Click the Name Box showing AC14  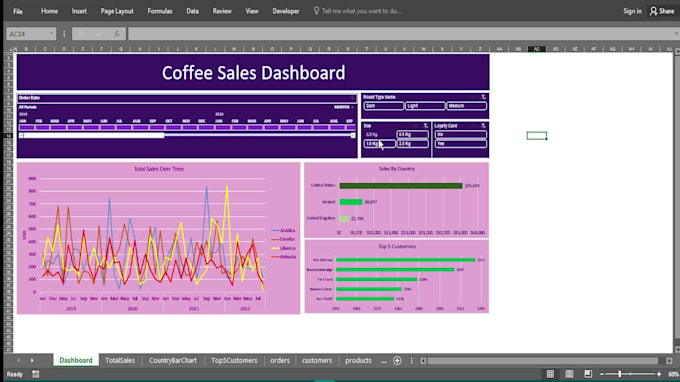(x=27, y=34)
